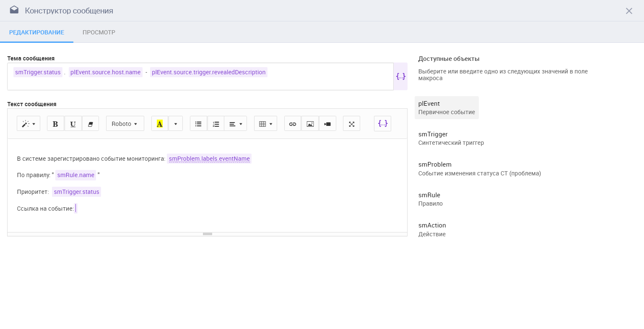Insert a video
Screen dimensions: 644x329
tap(327, 124)
